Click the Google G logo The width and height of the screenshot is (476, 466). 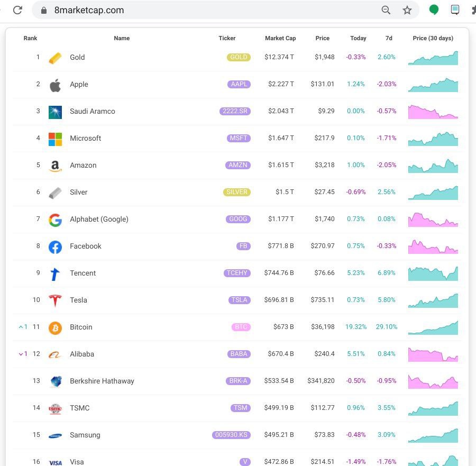coord(55,220)
